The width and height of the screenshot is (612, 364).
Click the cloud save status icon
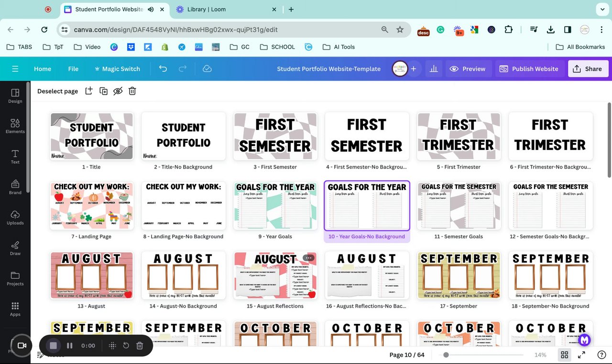tap(207, 69)
